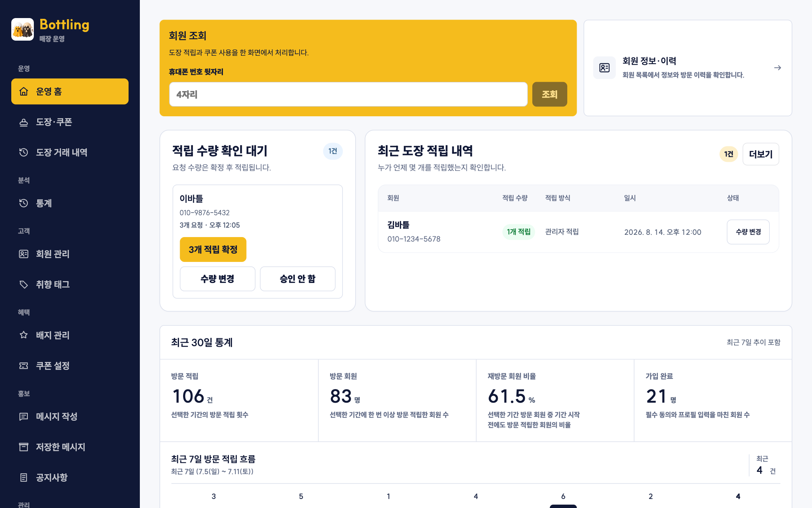The height and width of the screenshot is (508, 812).
Task: Open the 회원 정보·이력 card link
Action: pos(688,68)
